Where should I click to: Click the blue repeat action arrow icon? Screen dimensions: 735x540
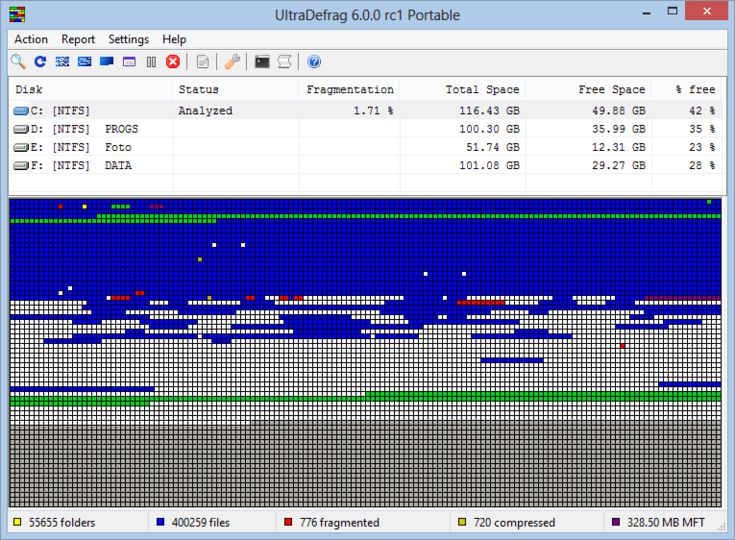pos(40,61)
